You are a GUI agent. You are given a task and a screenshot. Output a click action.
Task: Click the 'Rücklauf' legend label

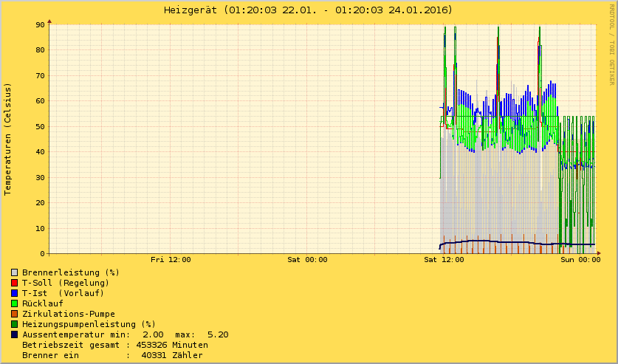coord(43,303)
